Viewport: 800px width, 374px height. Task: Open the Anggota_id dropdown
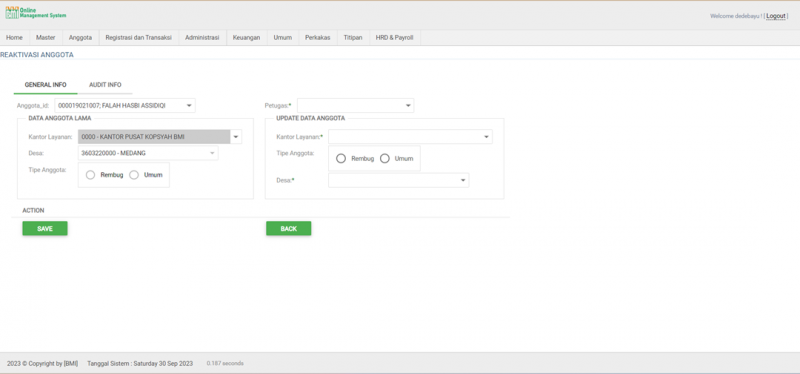[x=125, y=106]
